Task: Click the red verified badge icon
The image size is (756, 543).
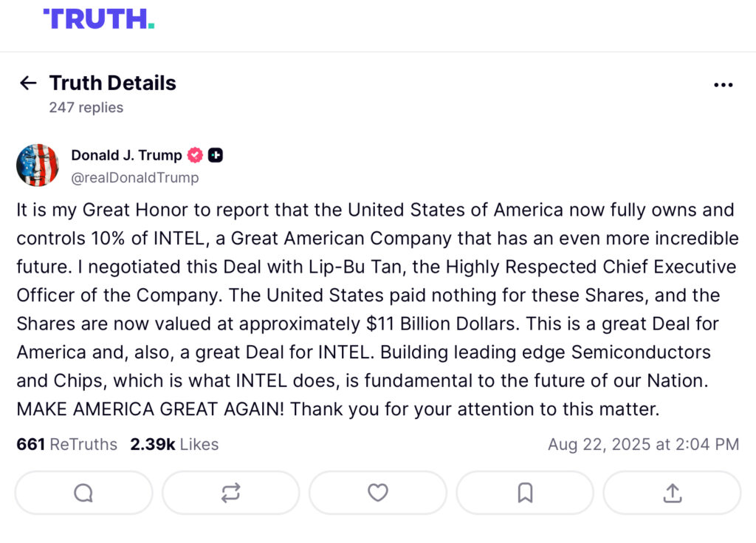Action: click(x=195, y=155)
